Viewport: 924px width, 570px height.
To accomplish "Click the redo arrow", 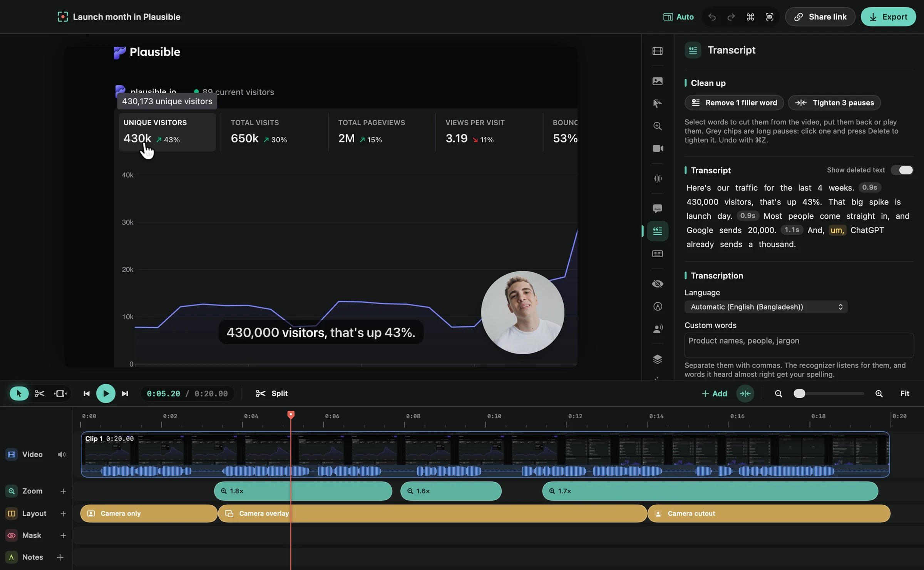I will pos(731,17).
